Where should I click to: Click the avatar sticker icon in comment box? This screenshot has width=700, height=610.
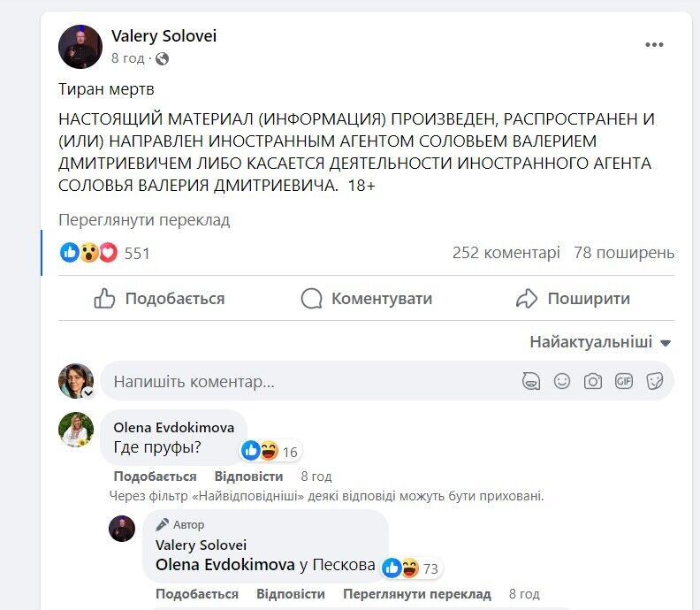(531, 382)
